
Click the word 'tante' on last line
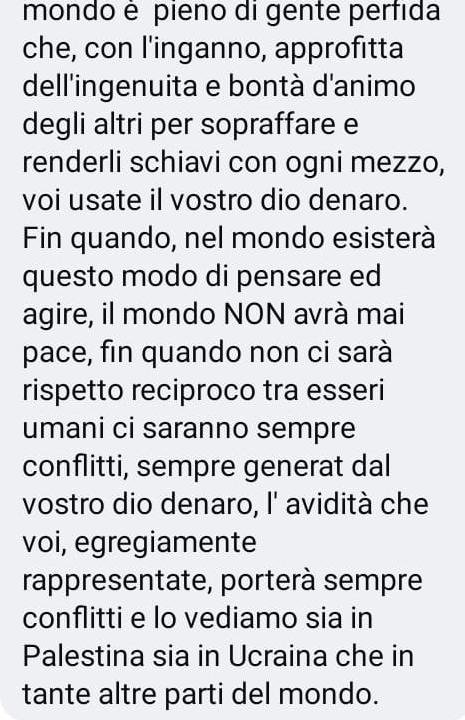tap(56, 694)
